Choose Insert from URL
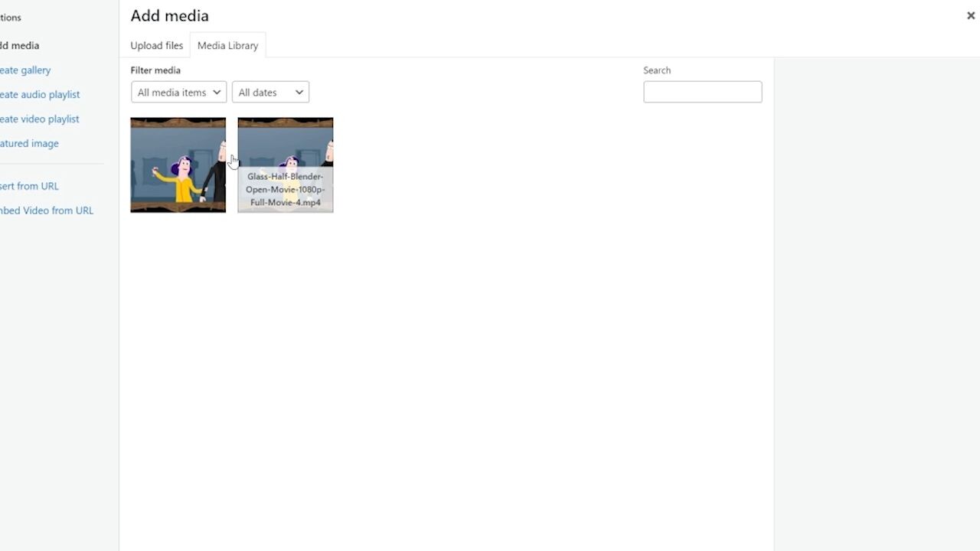This screenshot has width=980, height=551. pyautogui.click(x=31, y=186)
